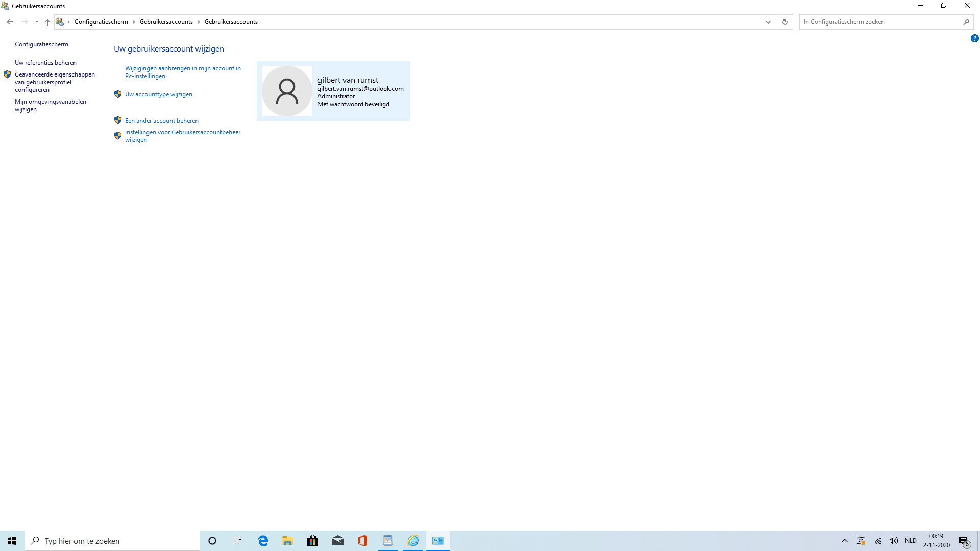Open Microsoft Store from taskbar
The width and height of the screenshot is (980, 551).
point(313,541)
